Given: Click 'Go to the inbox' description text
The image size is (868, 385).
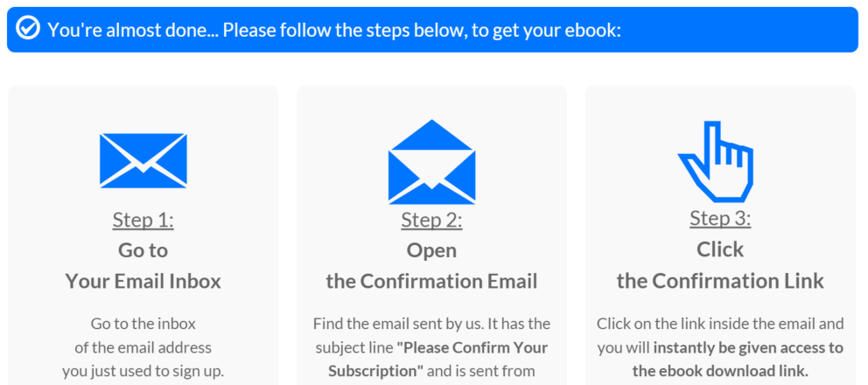Looking at the screenshot, I should [143, 324].
